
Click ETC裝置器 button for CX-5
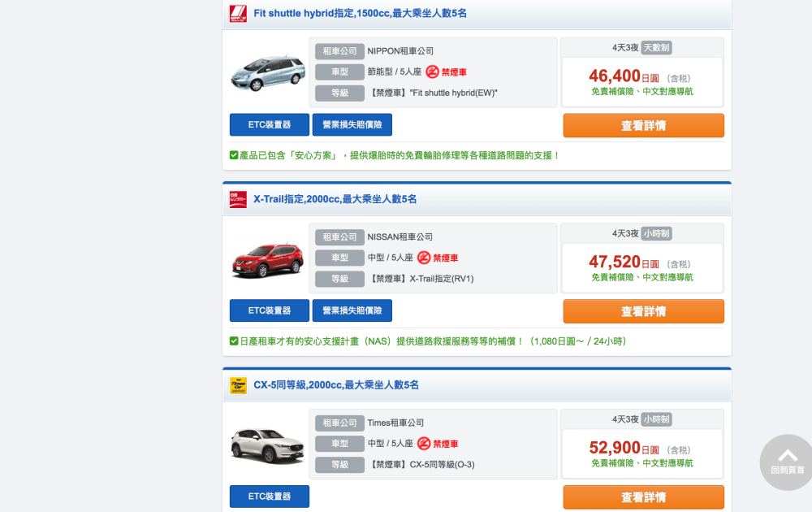pos(270,497)
